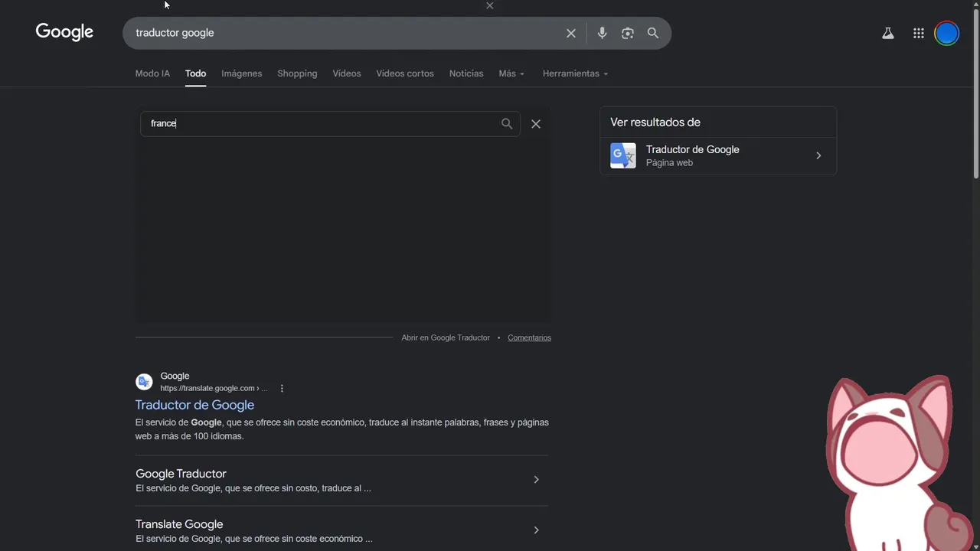Click 'Ver resultados de' heading
The height and width of the screenshot is (551, 980).
(x=655, y=122)
